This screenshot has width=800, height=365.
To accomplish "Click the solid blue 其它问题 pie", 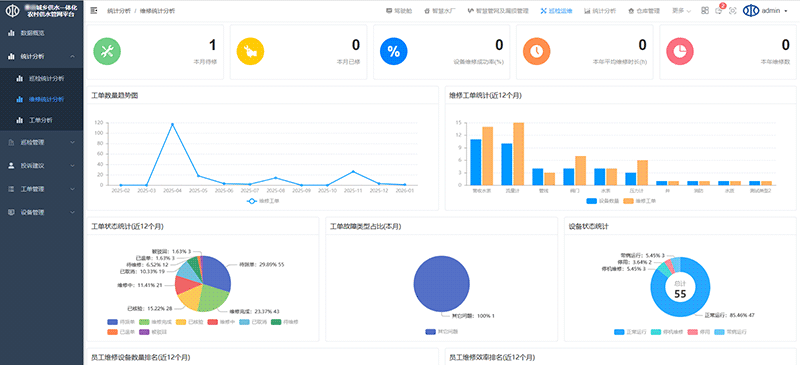I will point(441,283).
